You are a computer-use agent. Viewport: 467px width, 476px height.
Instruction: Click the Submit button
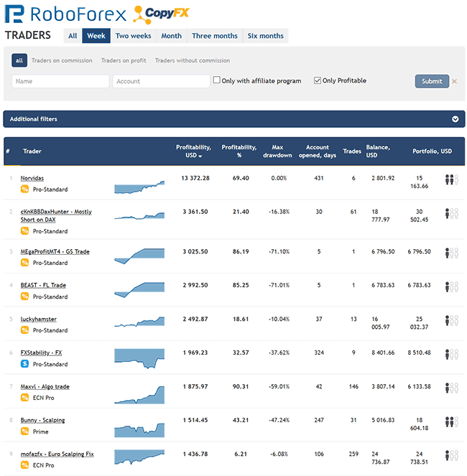tap(432, 81)
